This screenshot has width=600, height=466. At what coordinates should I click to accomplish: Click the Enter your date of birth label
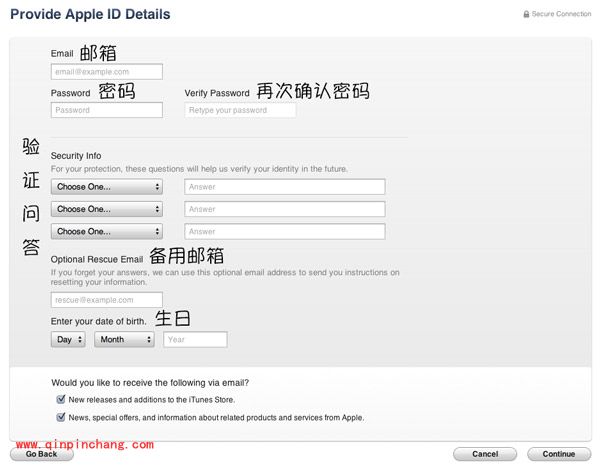(x=99, y=321)
